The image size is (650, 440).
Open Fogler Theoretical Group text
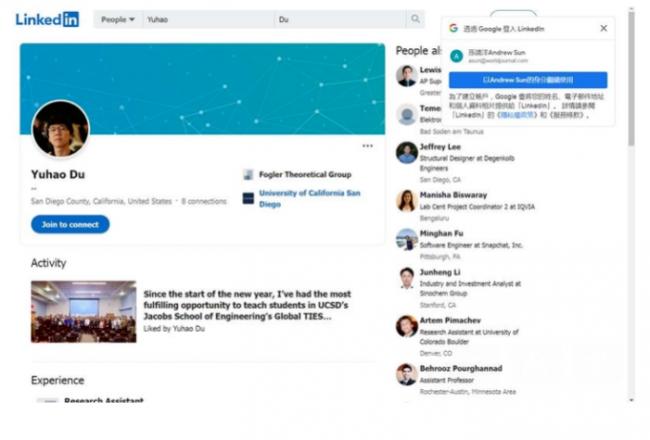click(x=305, y=175)
